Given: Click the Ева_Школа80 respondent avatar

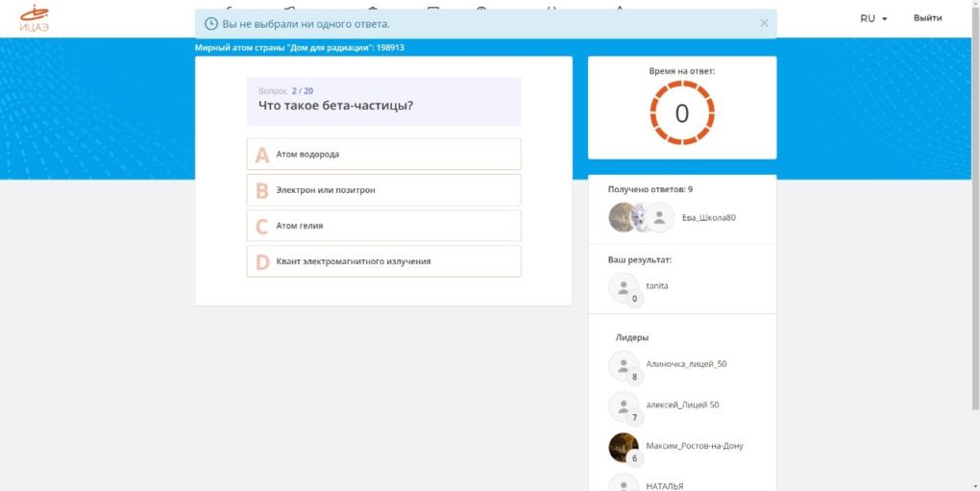Looking at the screenshot, I should (x=659, y=218).
